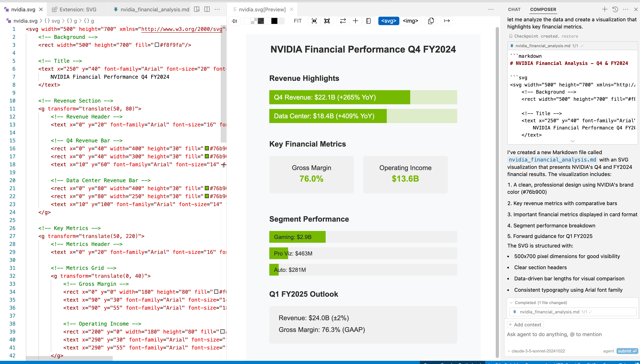
Task: Collapse the Completed (1 file changed) section
Action: (x=538, y=303)
